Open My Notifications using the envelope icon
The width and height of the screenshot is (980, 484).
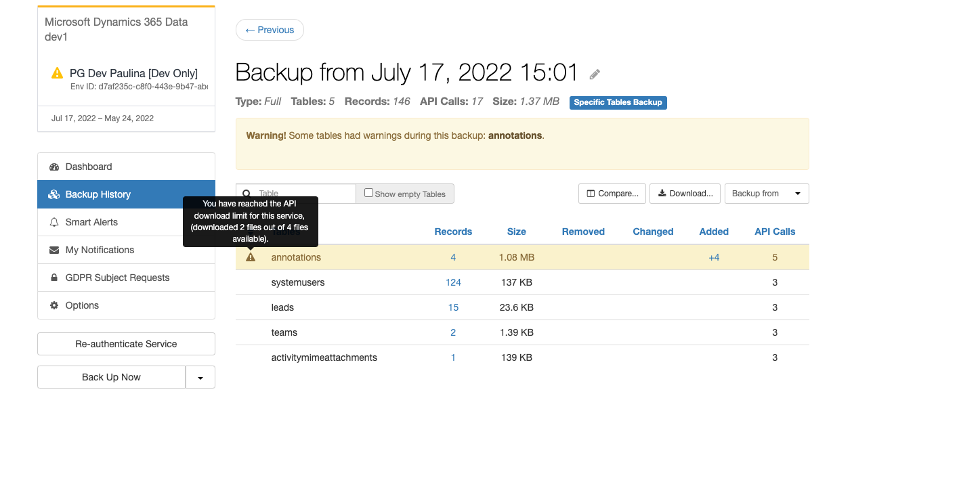(54, 250)
